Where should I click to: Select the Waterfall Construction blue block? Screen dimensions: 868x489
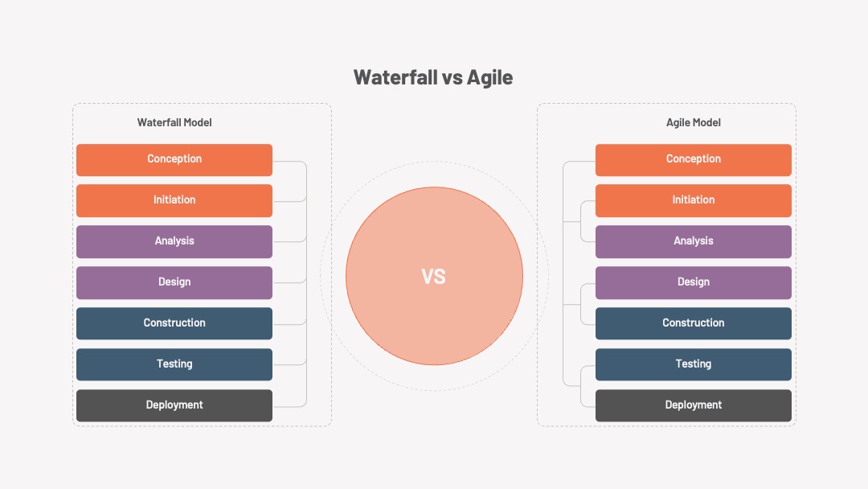point(174,323)
